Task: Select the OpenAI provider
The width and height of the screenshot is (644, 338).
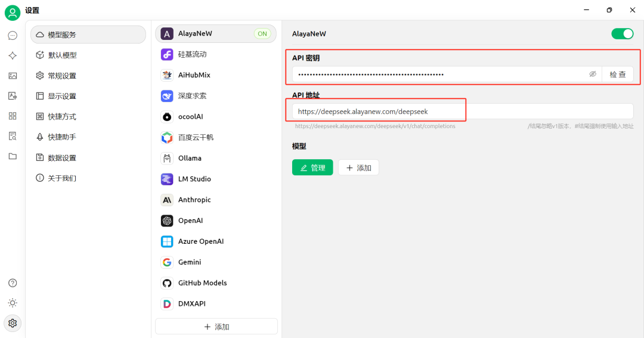Action: point(216,221)
